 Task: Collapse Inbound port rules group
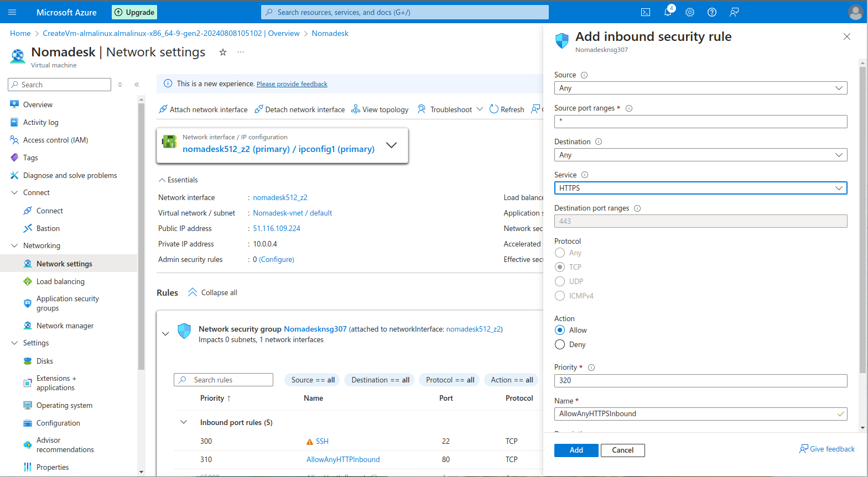point(184,422)
